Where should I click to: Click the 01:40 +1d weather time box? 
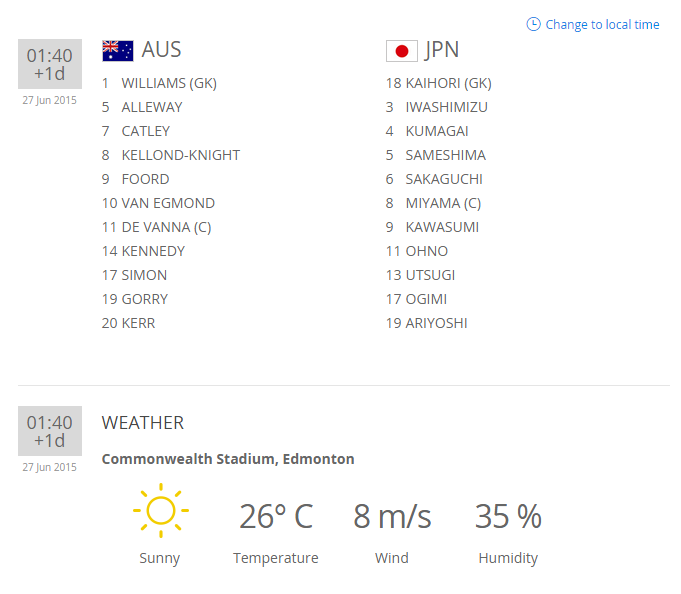50,431
